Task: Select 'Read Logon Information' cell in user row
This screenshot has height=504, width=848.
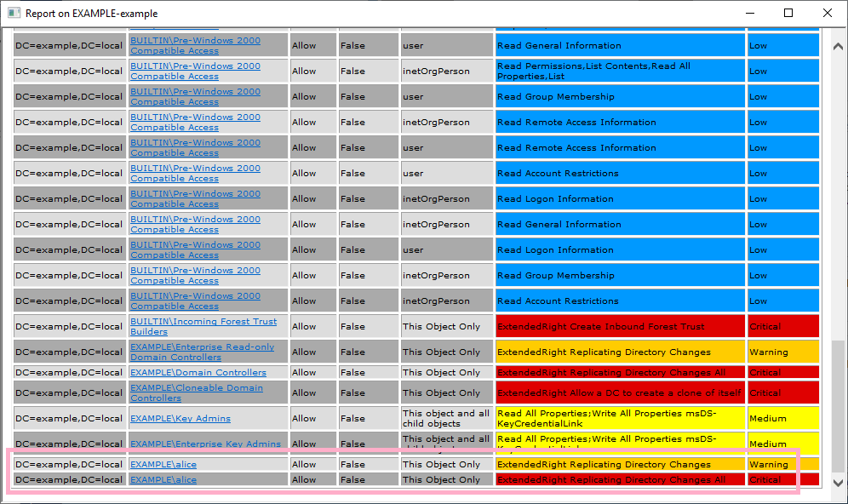Action: tap(621, 249)
